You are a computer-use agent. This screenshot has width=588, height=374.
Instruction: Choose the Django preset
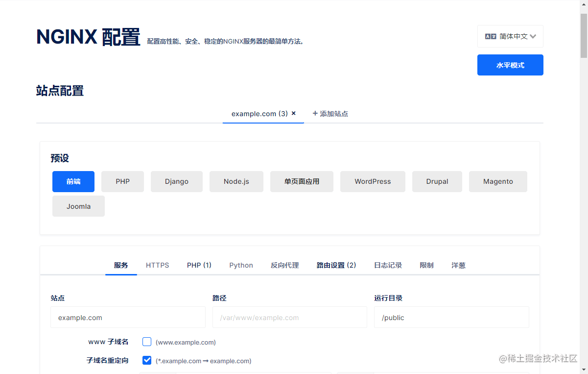tap(177, 181)
